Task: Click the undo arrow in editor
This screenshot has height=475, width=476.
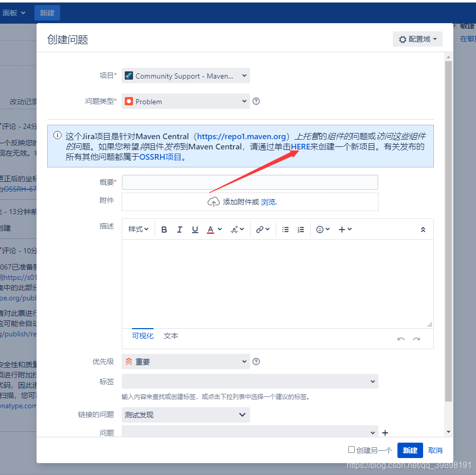Action: point(401,339)
